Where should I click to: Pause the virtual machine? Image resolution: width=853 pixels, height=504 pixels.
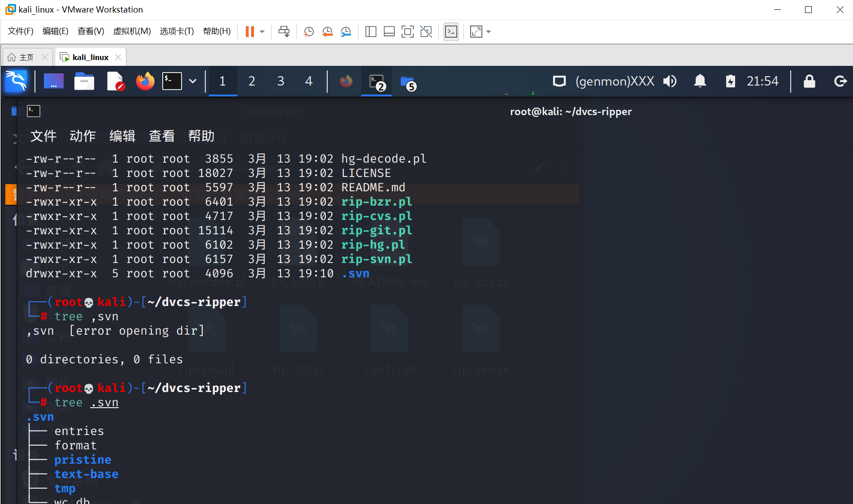(250, 31)
